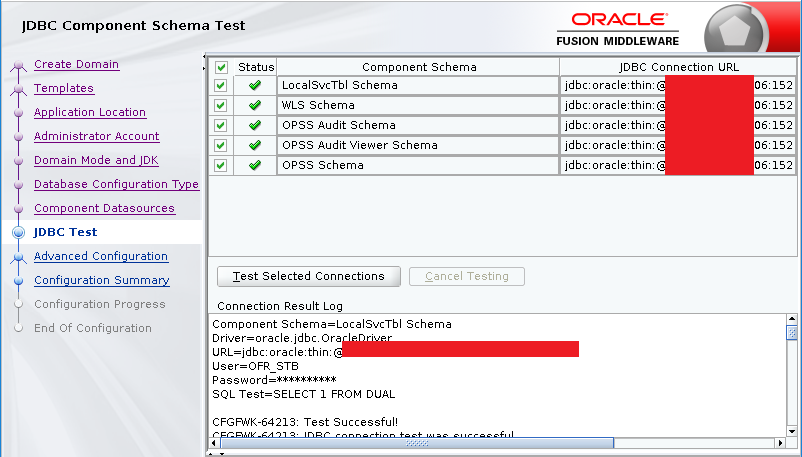Screen dimensions: 802x457
Task: Click the Advanced Configuration step node icon
Action: click(x=18, y=258)
